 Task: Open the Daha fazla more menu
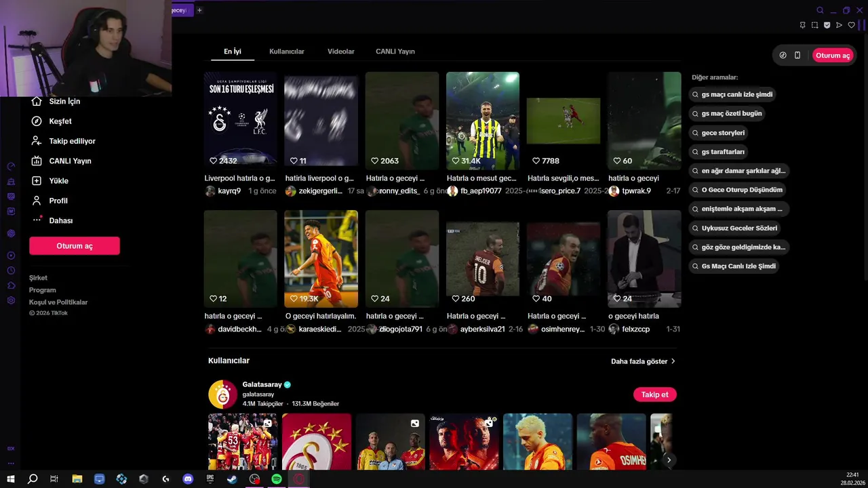pyautogui.click(x=52, y=220)
